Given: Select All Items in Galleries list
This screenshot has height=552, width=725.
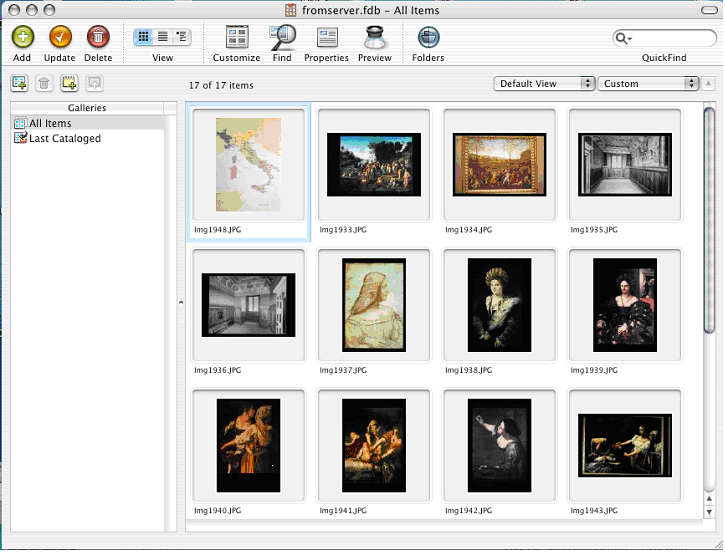Looking at the screenshot, I should (50, 123).
